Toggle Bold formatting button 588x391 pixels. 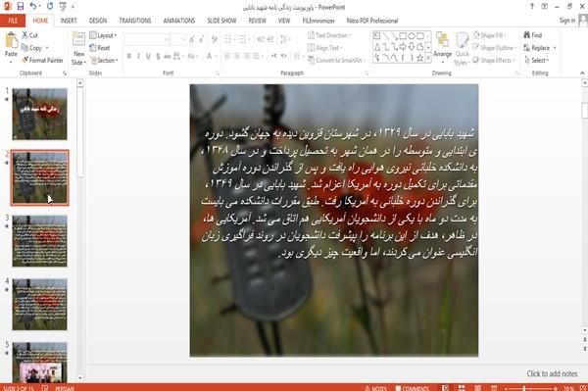pos(129,56)
